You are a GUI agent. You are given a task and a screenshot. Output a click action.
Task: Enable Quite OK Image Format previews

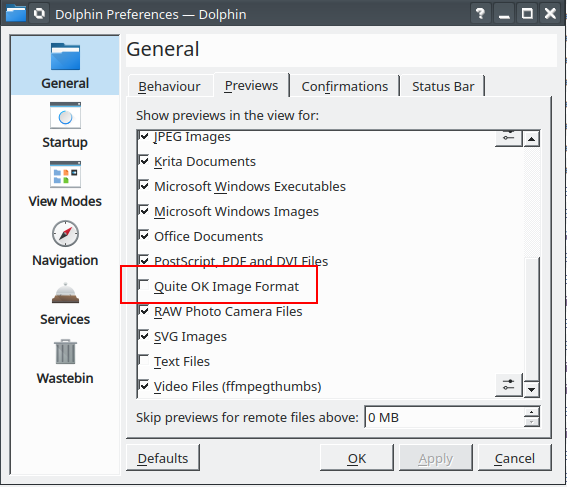pyautogui.click(x=144, y=285)
